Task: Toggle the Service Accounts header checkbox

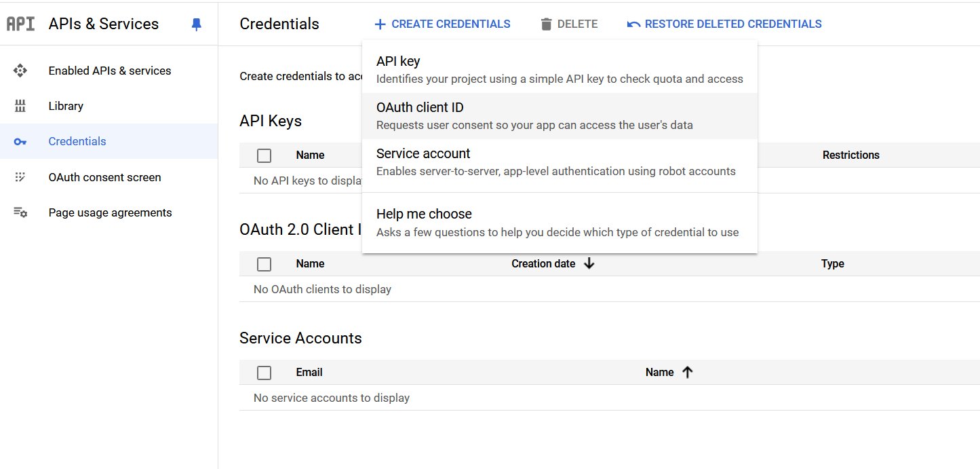Action: (x=264, y=373)
